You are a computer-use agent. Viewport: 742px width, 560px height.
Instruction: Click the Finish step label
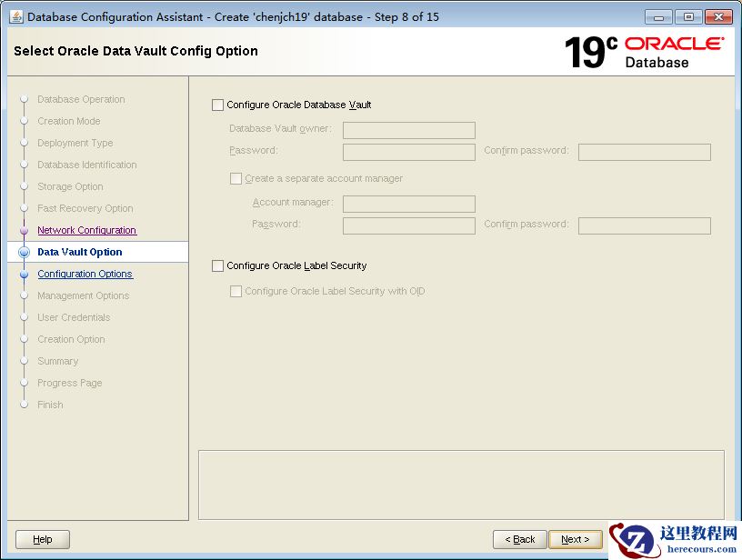(x=50, y=405)
